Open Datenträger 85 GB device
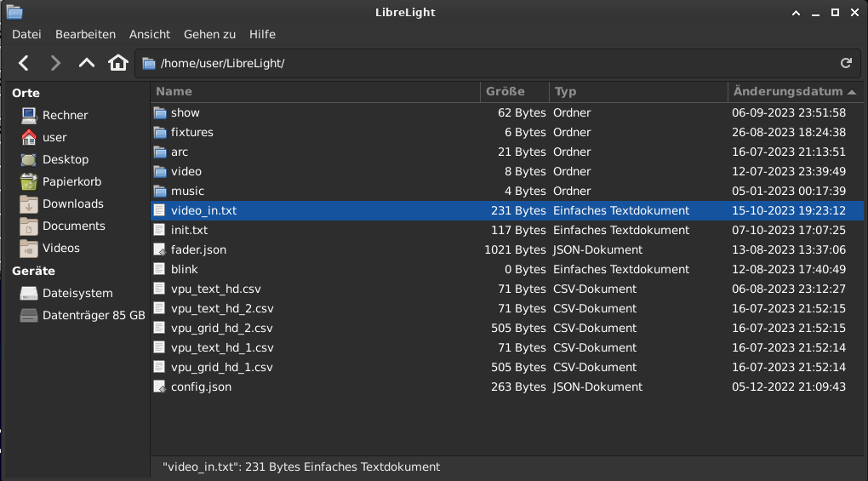The image size is (868, 481). [x=93, y=315]
